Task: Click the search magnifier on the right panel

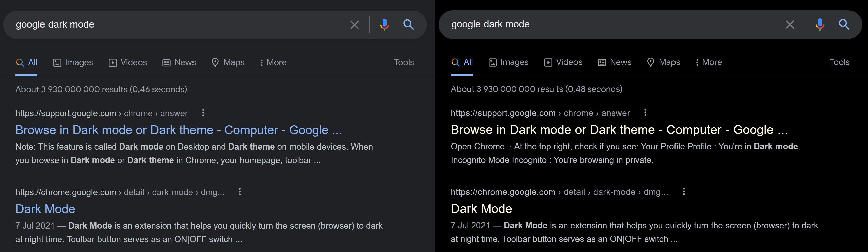Action: pyautogui.click(x=844, y=24)
